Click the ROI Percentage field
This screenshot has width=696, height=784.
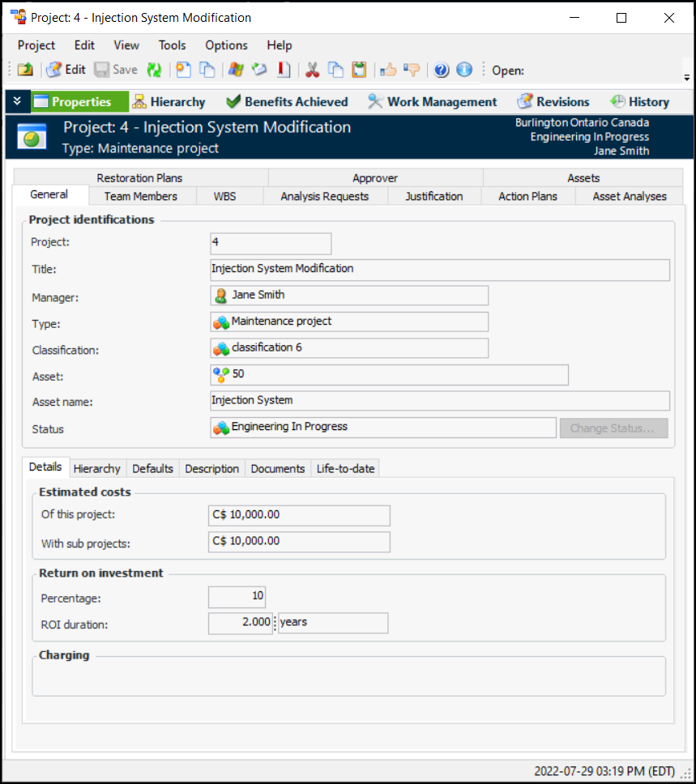(237, 597)
